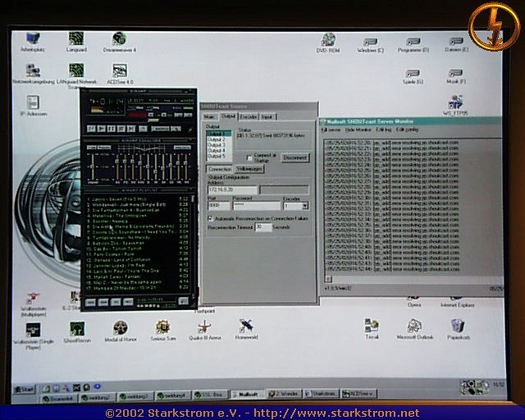Open the Papierkorb recycle bin
525x420 pixels.
(x=457, y=326)
